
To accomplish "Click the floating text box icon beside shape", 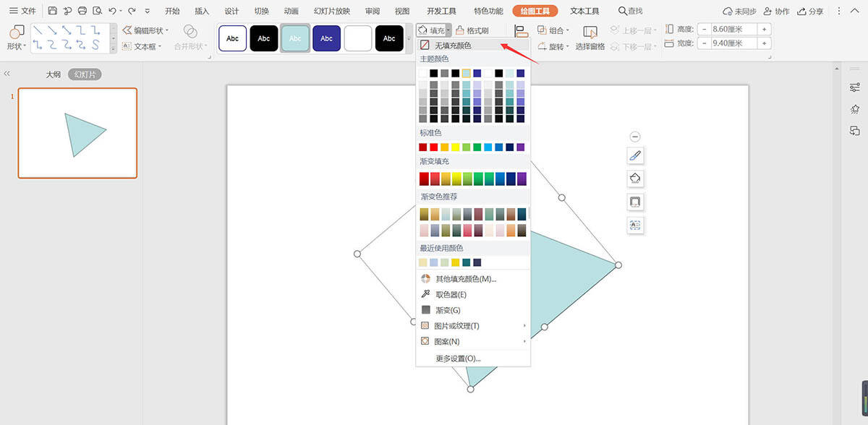I will tap(635, 225).
